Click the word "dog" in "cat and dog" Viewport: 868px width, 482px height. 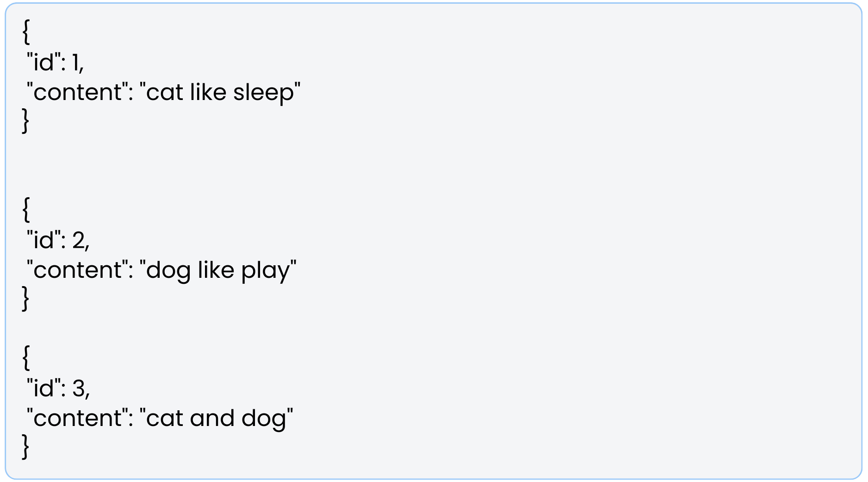coord(264,419)
